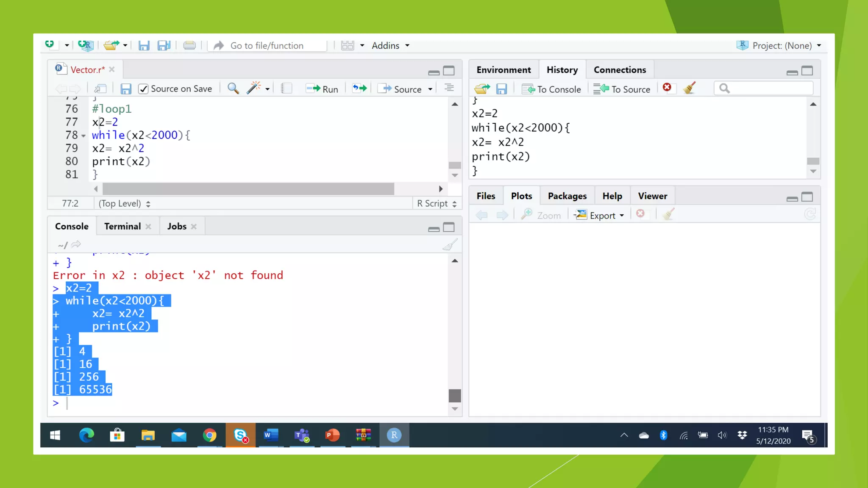Save all open documents icon

tap(164, 45)
